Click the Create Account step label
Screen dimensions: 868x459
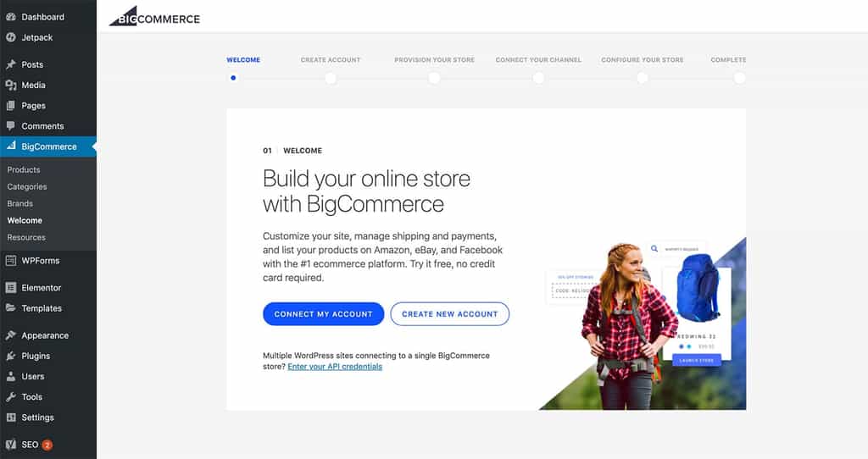pos(331,60)
